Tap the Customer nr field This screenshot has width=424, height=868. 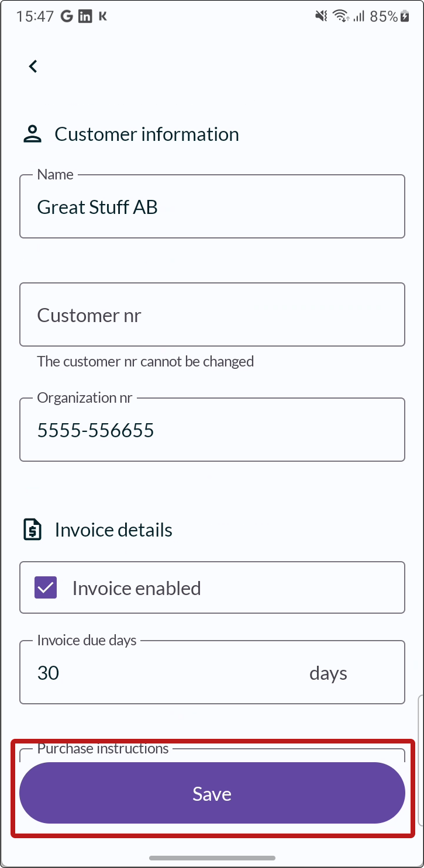click(x=212, y=314)
